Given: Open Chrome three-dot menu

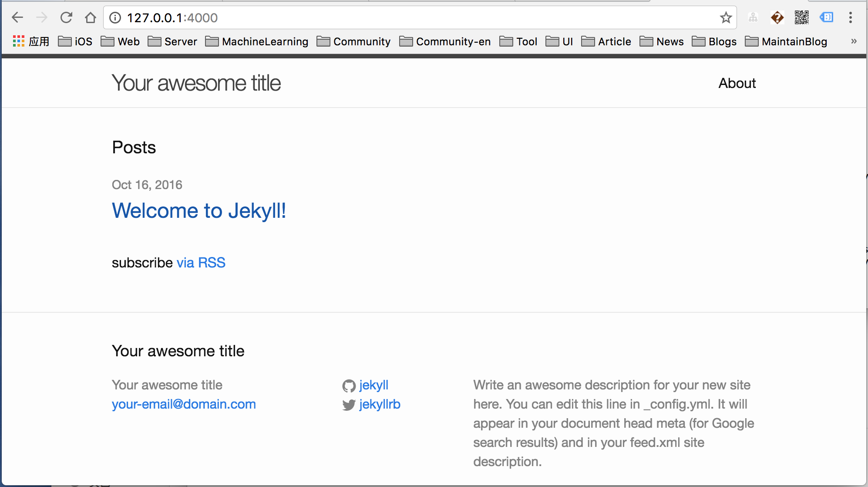Looking at the screenshot, I should 850,17.
